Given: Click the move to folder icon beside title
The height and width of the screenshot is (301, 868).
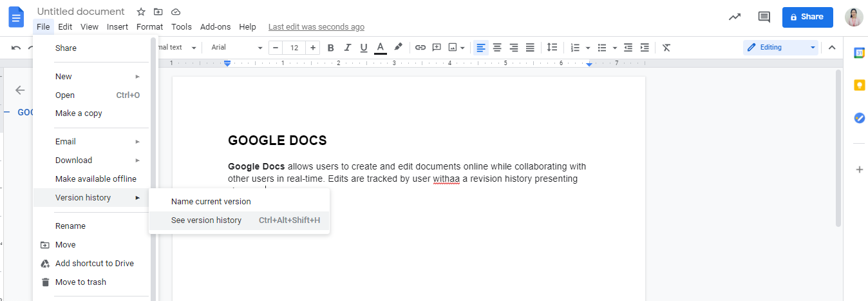Looking at the screenshot, I should pos(158,12).
